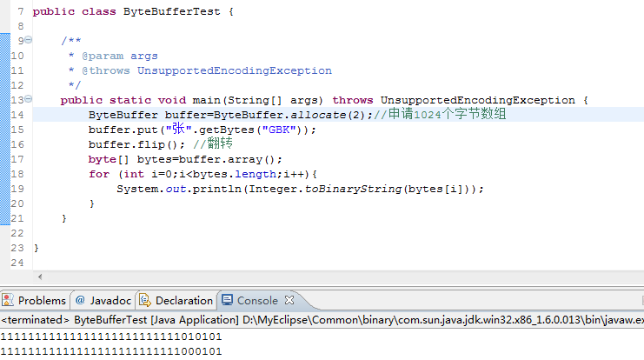Image resolution: width=644 pixels, height=360 pixels.
Task: Click the "GBK" string literal
Action: point(279,130)
